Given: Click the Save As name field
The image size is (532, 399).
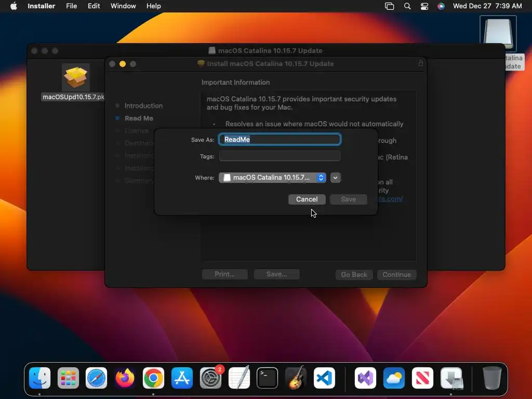Looking at the screenshot, I should [x=280, y=139].
